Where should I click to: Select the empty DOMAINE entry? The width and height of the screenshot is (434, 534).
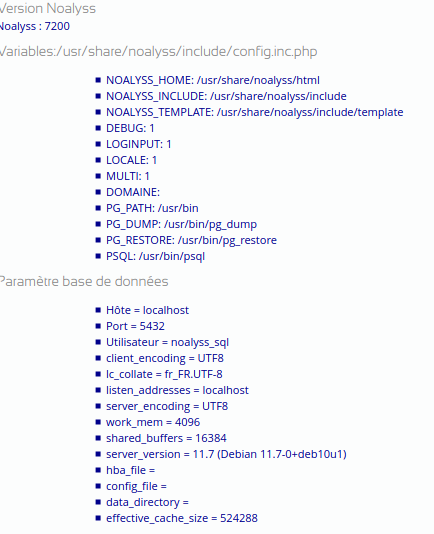133,192
